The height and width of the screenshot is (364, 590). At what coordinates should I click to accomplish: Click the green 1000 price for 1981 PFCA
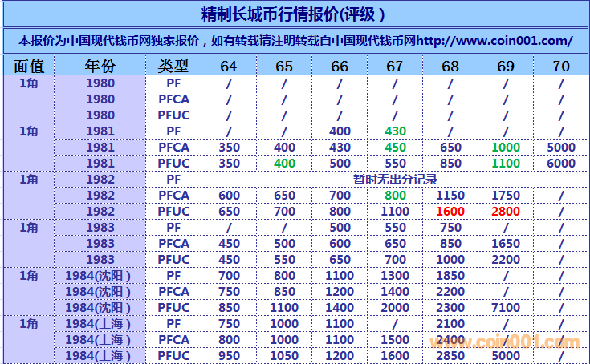click(x=506, y=148)
